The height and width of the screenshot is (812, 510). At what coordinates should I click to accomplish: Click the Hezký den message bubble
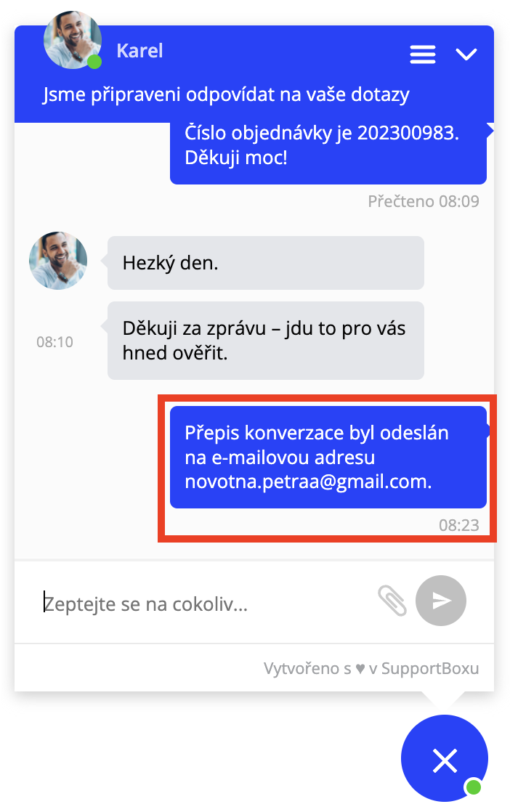tap(266, 263)
